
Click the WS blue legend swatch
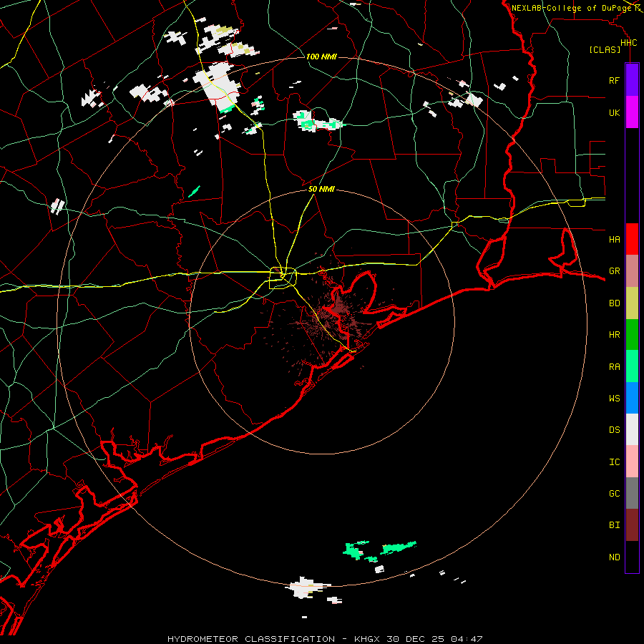[x=632, y=398]
